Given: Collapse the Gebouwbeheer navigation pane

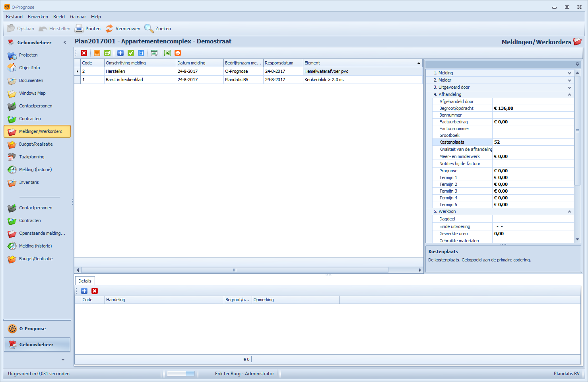Looking at the screenshot, I should tap(65, 43).
